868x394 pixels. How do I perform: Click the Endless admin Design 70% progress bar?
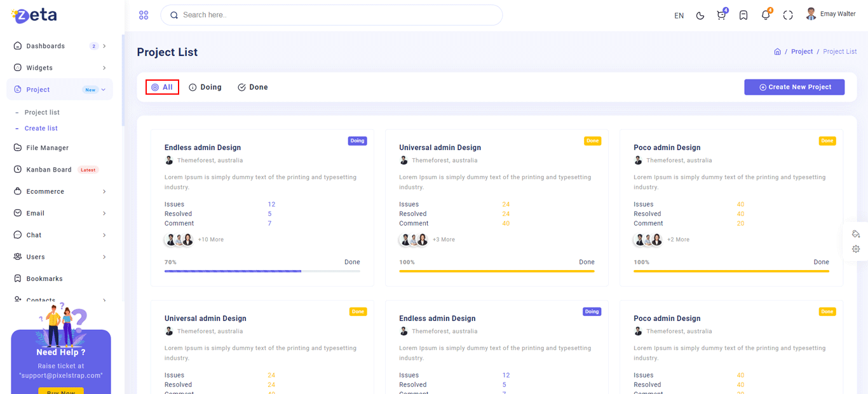[x=262, y=271]
